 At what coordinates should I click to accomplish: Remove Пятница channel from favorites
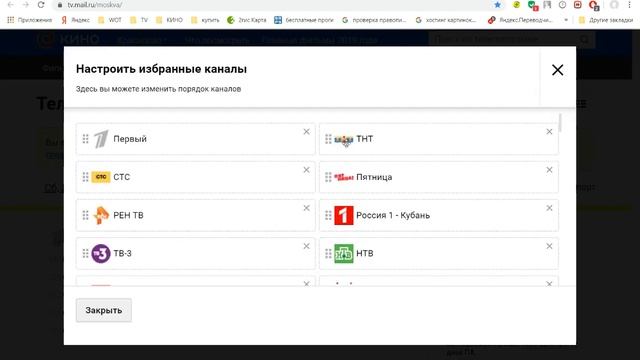tap(549, 170)
